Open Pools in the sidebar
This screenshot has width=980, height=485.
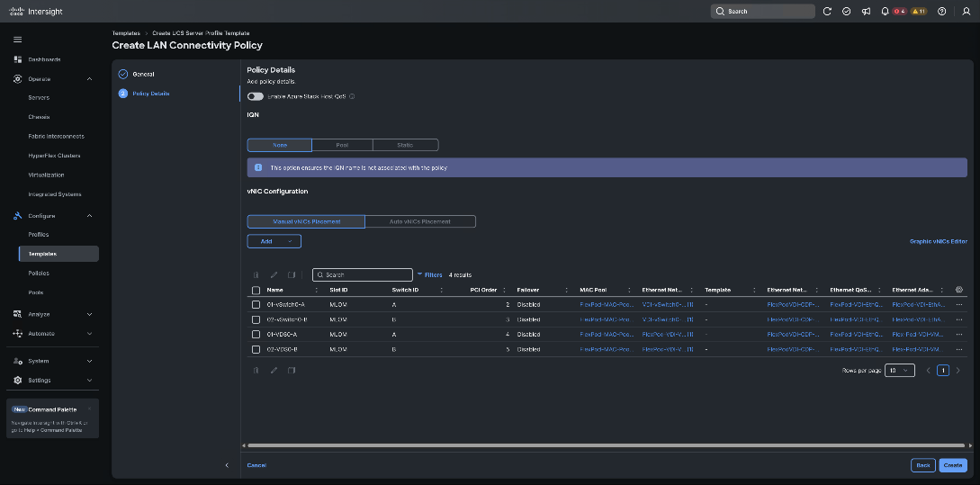[x=36, y=292]
